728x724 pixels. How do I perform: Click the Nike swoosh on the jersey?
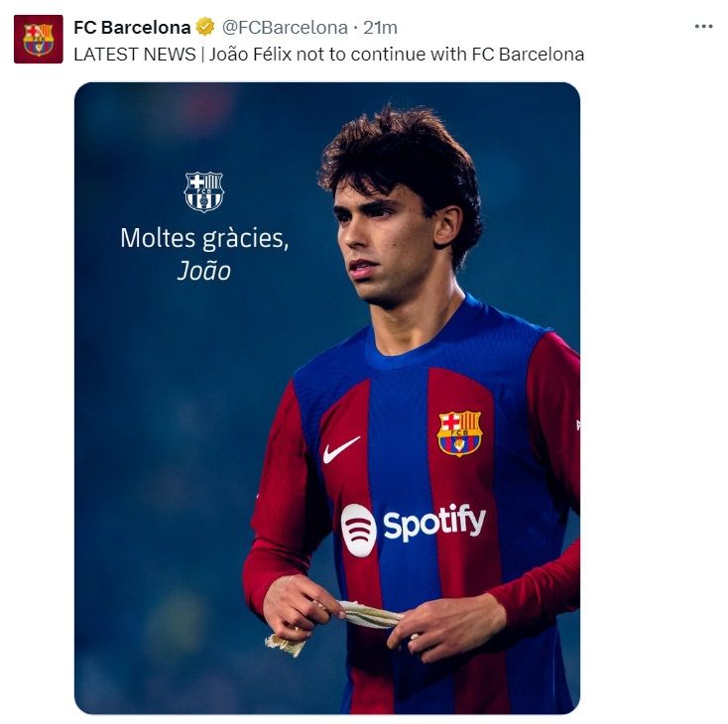tap(340, 451)
